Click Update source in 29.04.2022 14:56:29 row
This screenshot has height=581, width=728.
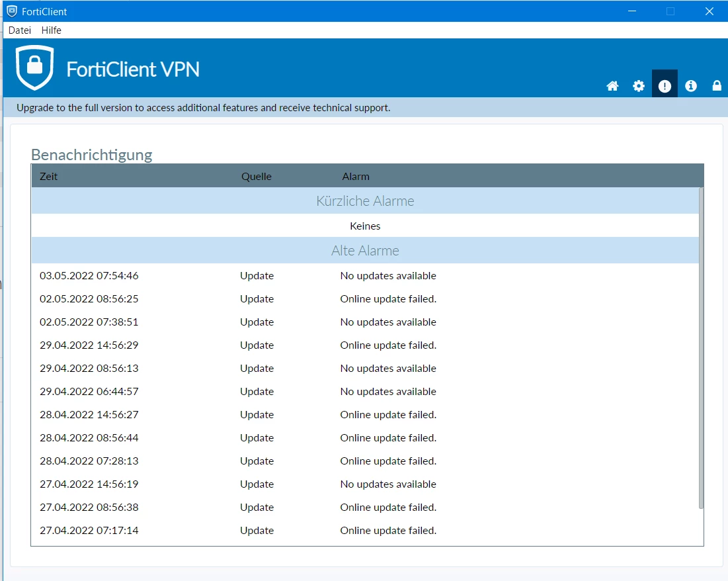(257, 345)
